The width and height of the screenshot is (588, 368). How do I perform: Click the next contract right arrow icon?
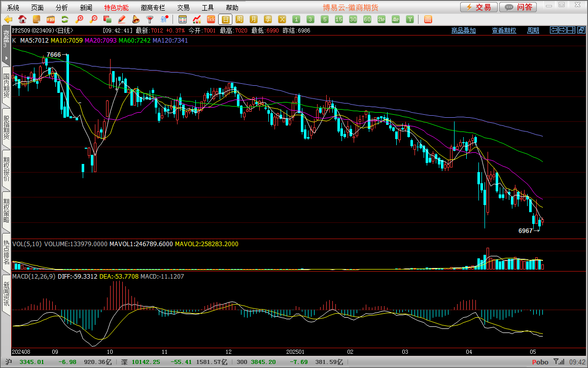tap(563, 30)
